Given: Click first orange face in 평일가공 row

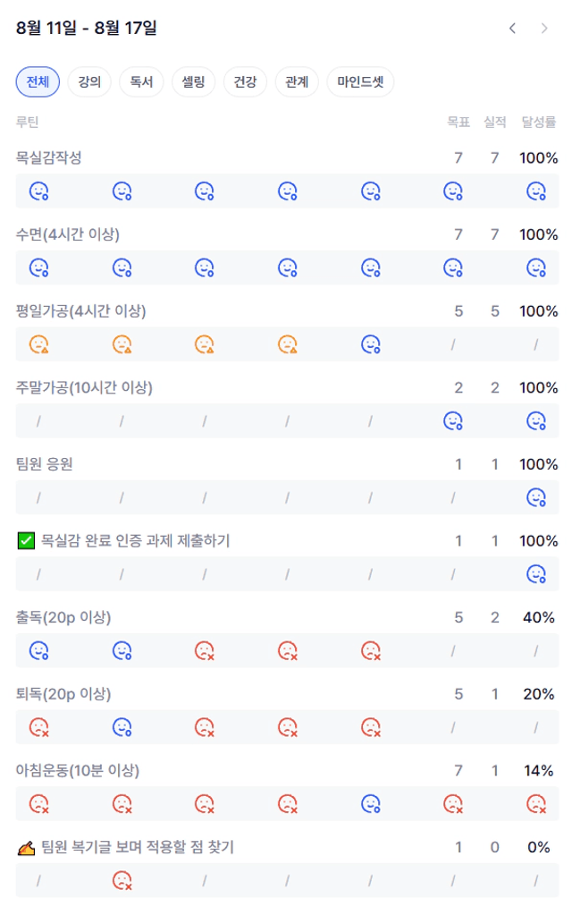Looking at the screenshot, I should [39, 344].
